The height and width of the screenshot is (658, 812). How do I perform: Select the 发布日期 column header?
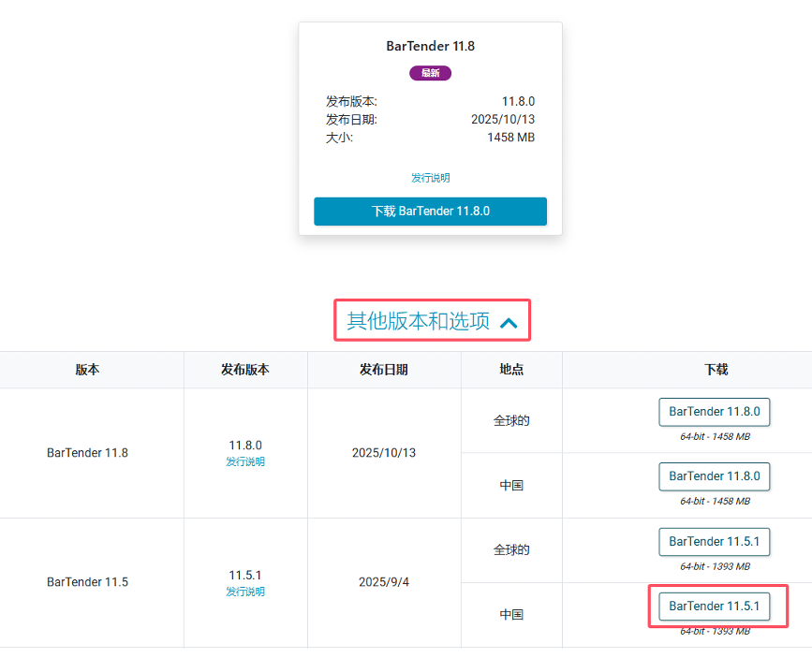[384, 370]
